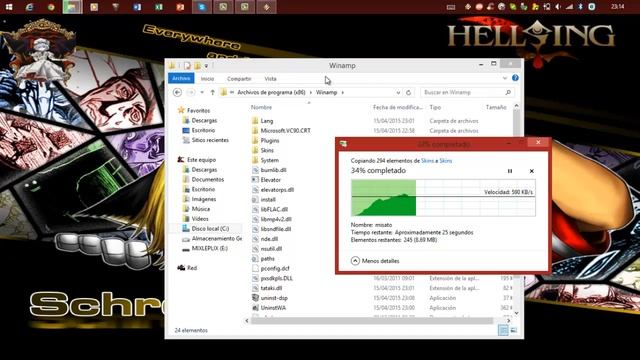Open the Windows Start button
The width and height of the screenshot is (640, 360).
click(x=9, y=7)
